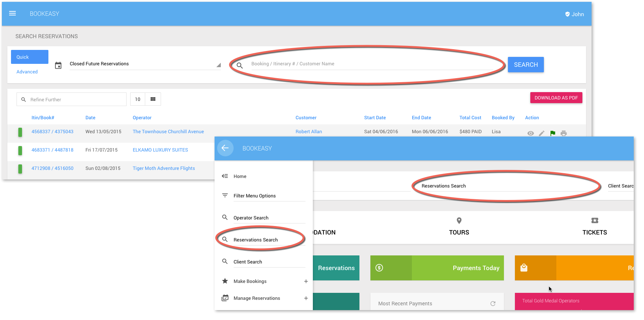Click the filter icon beside Filter Menu Options

pyautogui.click(x=225, y=195)
